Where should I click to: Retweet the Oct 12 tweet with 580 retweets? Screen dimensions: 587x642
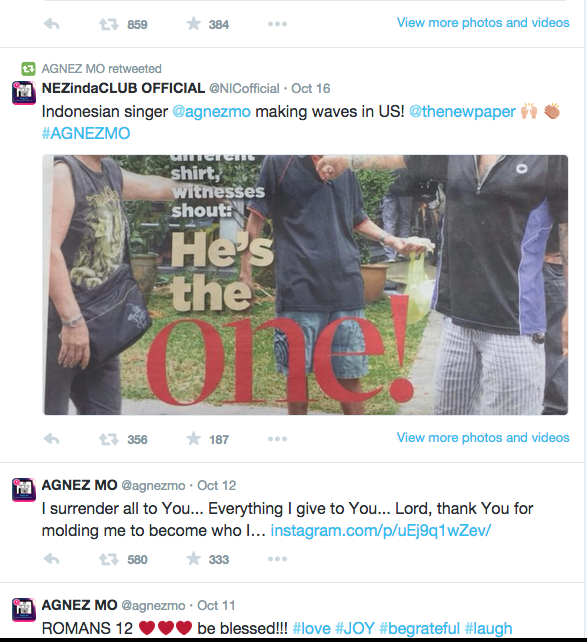tap(108, 559)
